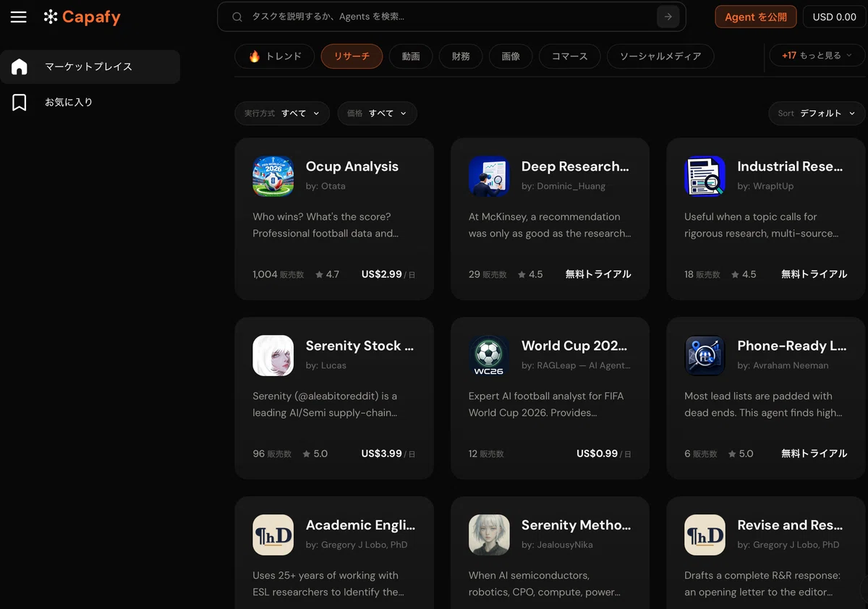Click the Serenity Method avatar icon
Screen dimensions: 868x609
[489, 535]
